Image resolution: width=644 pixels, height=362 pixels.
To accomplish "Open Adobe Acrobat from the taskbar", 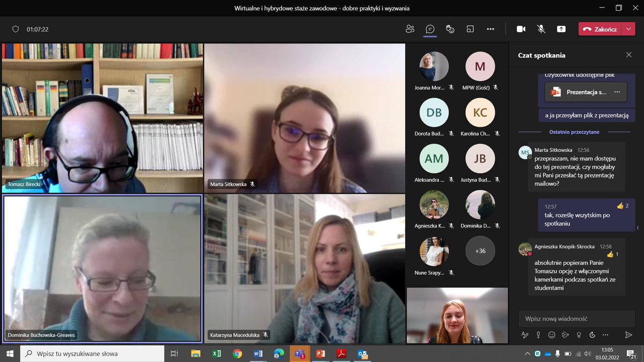I will point(341,353).
